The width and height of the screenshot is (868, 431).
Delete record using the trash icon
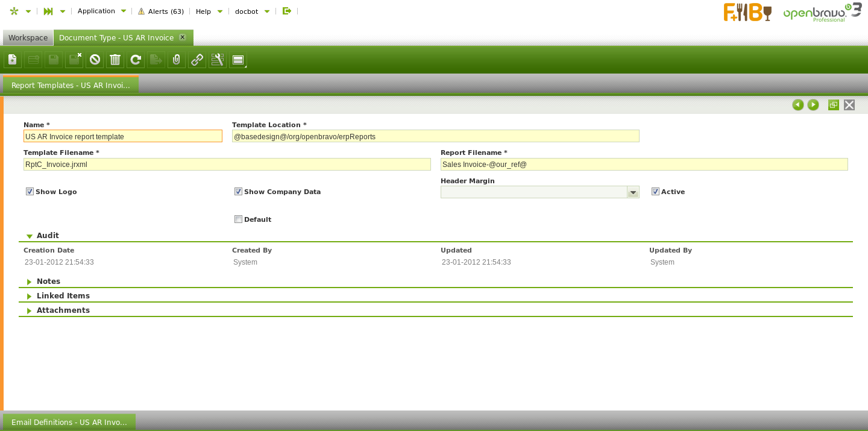(115, 60)
